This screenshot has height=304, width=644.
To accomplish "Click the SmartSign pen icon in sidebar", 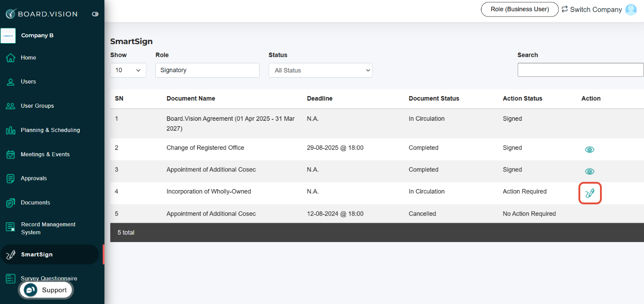I will pyautogui.click(x=10, y=255).
